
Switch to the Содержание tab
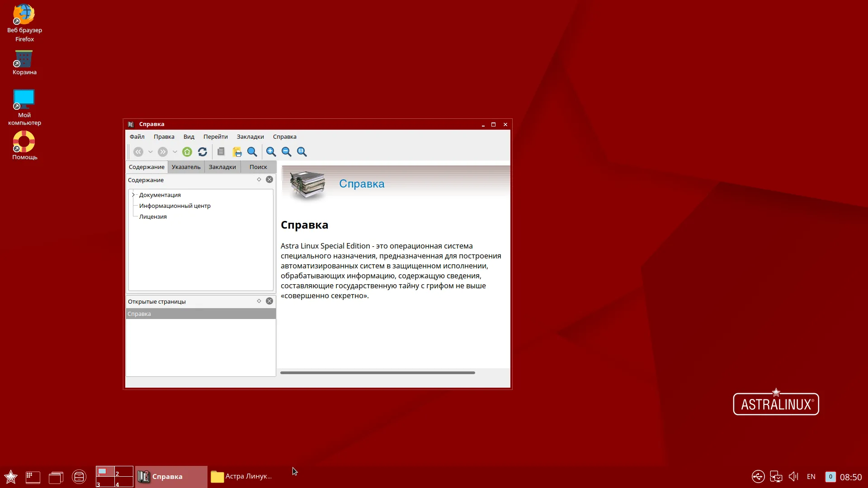(146, 167)
